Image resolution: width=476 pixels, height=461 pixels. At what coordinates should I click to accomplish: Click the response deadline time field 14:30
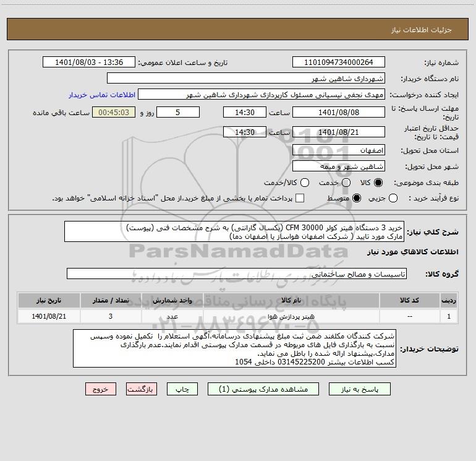tap(245, 112)
